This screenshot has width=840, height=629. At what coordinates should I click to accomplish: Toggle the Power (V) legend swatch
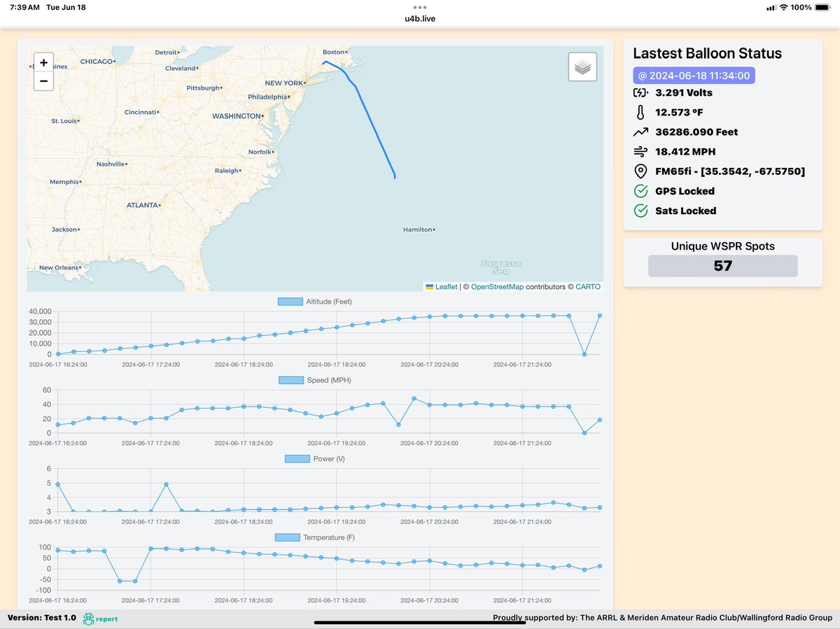(x=297, y=459)
